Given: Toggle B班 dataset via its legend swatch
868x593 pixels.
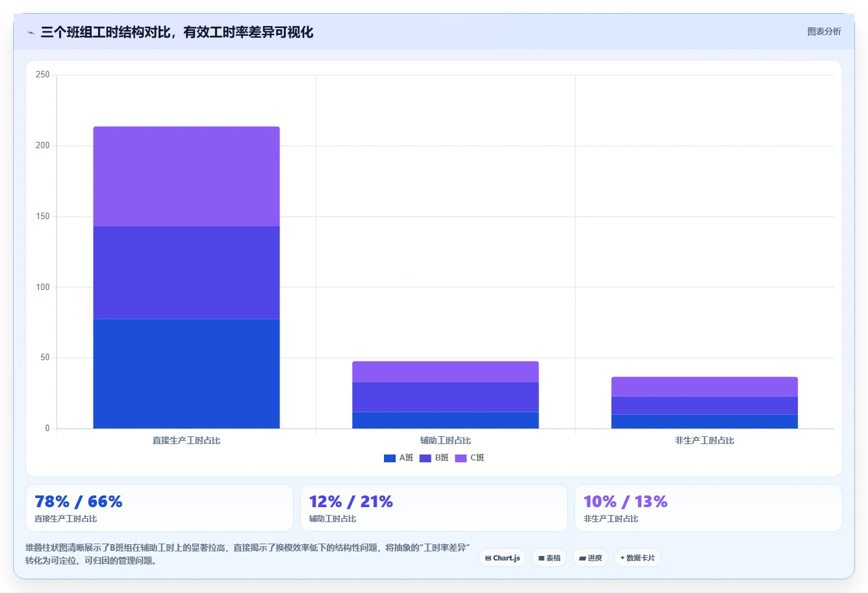Looking at the screenshot, I should click(x=425, y=458).
